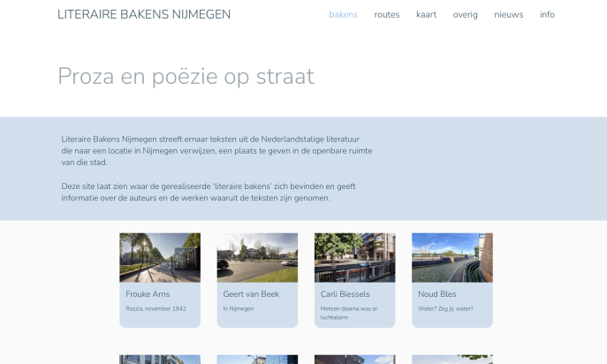Select 'Meteen daarna was er luchtalarm' caption

tap(349, 313)
